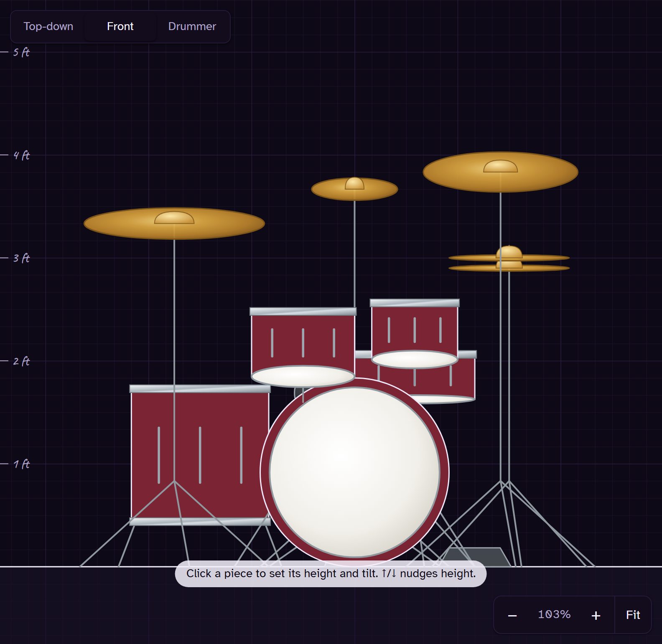The image size is (662, 644).
Task: Zoom out with the minus button
Action: [x=512, y=615]
